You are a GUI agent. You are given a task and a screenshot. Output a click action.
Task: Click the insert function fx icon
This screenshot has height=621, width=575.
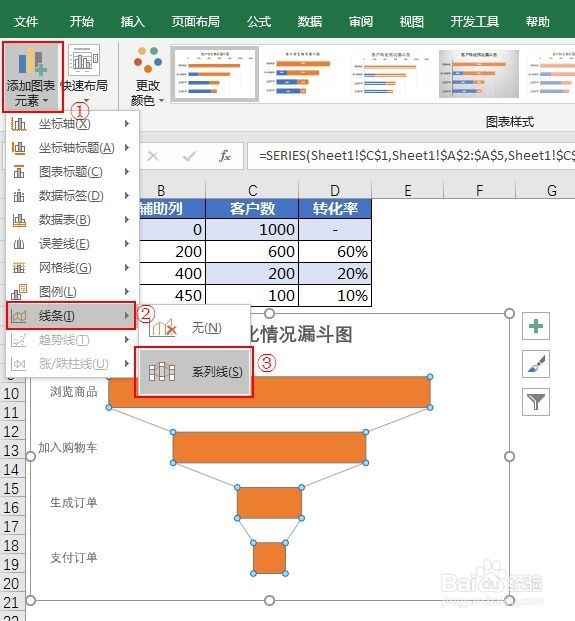coord(225,156)
